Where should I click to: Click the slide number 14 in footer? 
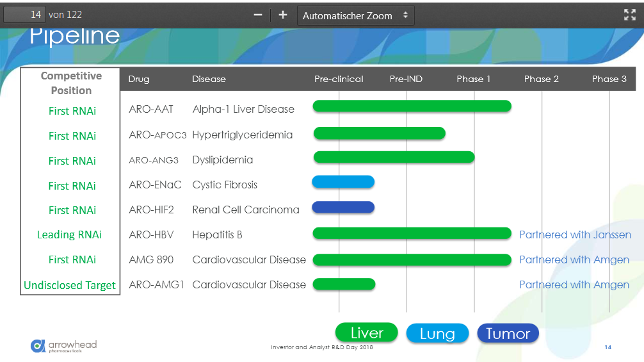click(608, 347)
